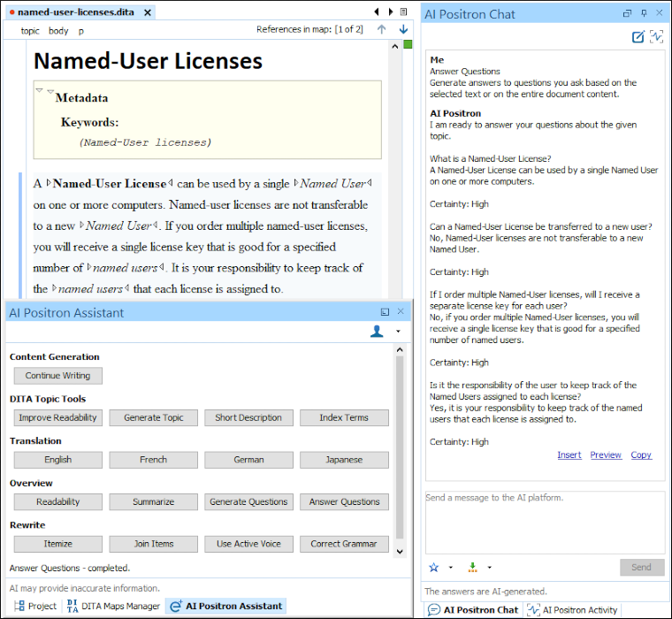The image size is (672, 619).
Task: Translate to French
Action: (x=154, y=460)
